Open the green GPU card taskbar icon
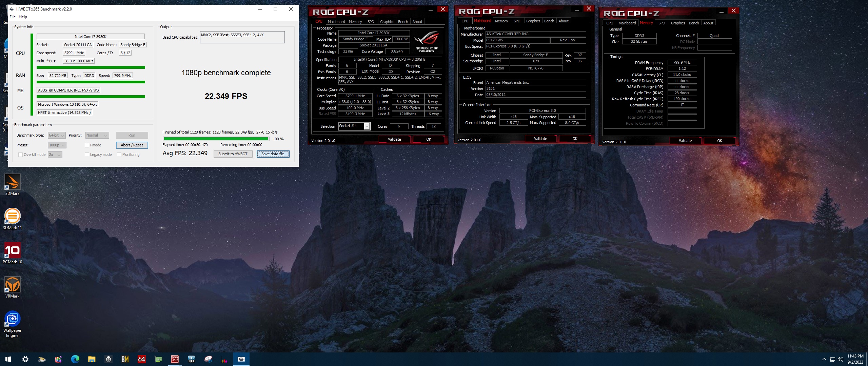868x366 pixels. (x=158, y=359)
